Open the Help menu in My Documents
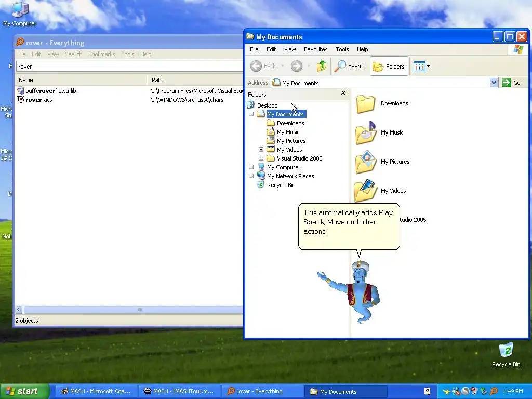532x399 pixels. click(x=362, y=49)
